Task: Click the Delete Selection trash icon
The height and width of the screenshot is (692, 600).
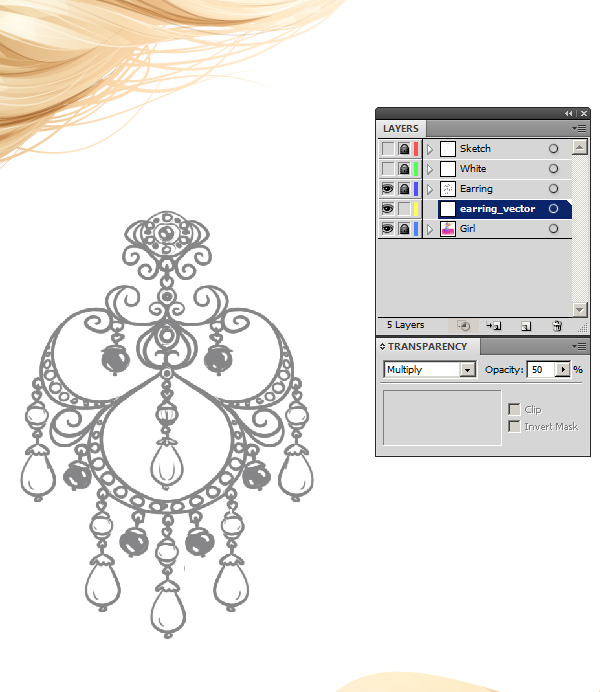Action: pos(557,326)
